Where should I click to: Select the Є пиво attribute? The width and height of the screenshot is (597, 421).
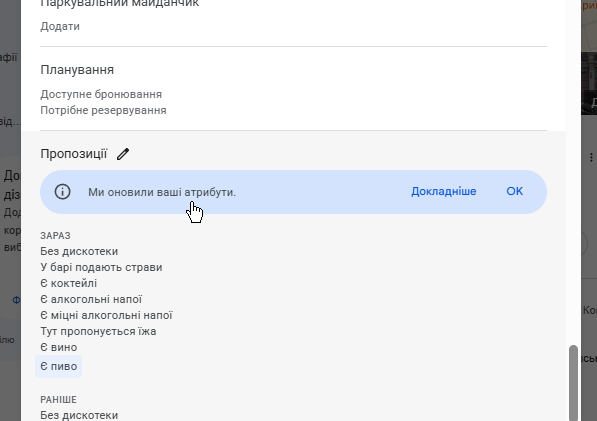point(59,366)
